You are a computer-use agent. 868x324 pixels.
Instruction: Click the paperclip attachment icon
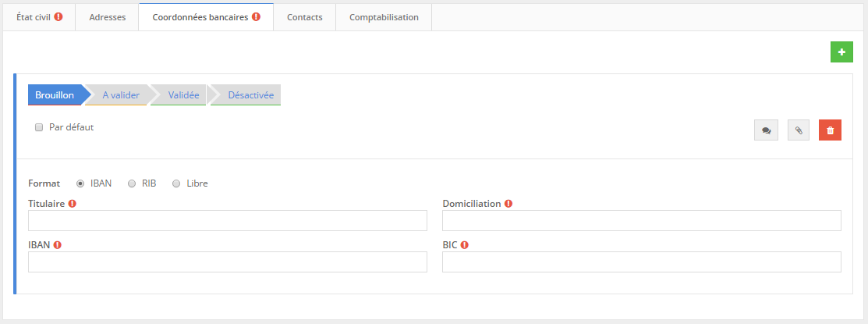(x=799, y=130)
